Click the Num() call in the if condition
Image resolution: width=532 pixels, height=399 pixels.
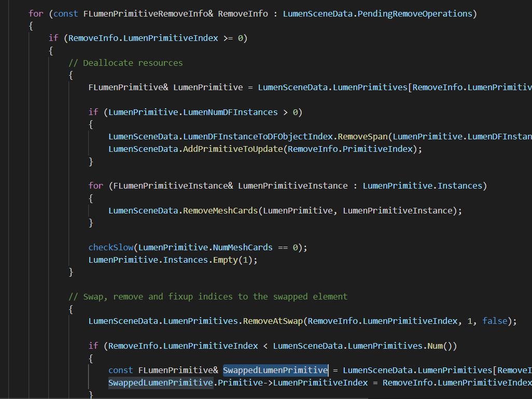440,346
